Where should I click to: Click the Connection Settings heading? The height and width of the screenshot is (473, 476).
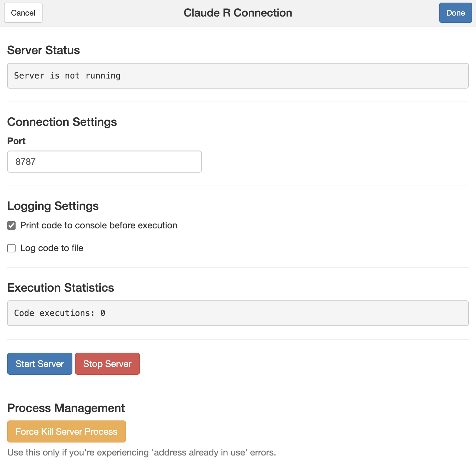coord(62,122)
